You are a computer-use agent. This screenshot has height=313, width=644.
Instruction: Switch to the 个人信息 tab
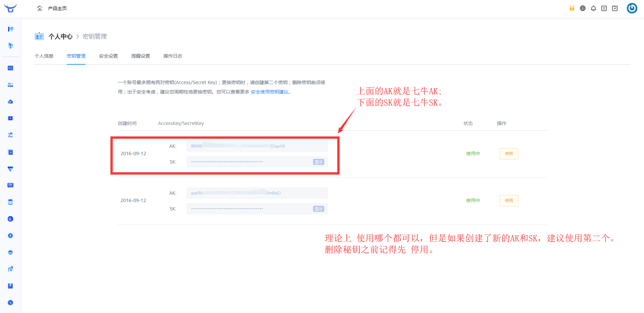tap(44, 56)
